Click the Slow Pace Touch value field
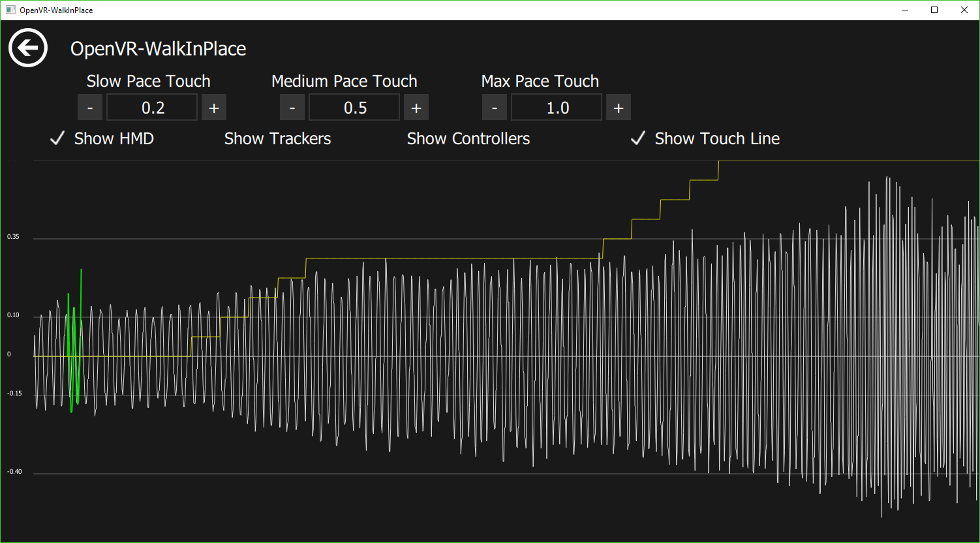 point(152,108)
